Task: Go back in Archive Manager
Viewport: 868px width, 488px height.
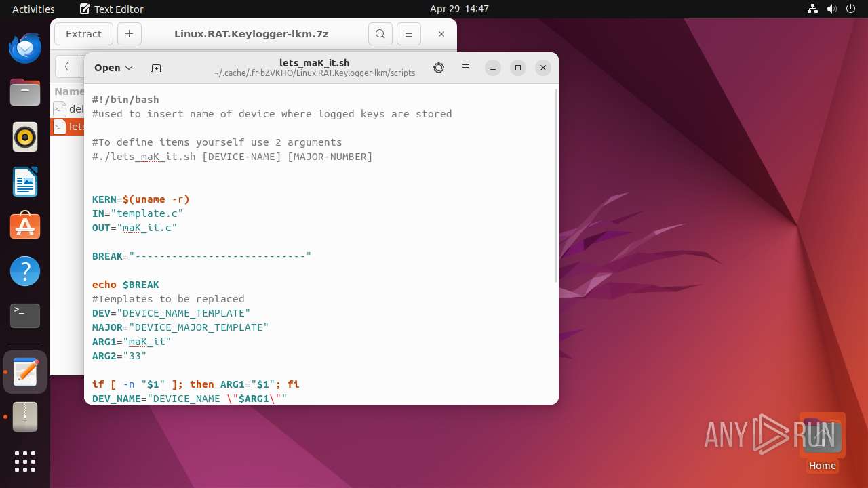Action: click(66, 66)
